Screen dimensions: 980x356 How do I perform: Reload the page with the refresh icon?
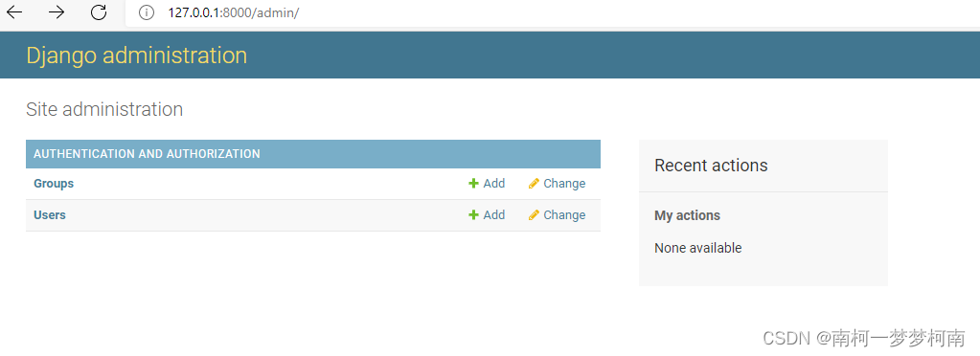pyautogui.click(x=99, y=12)
